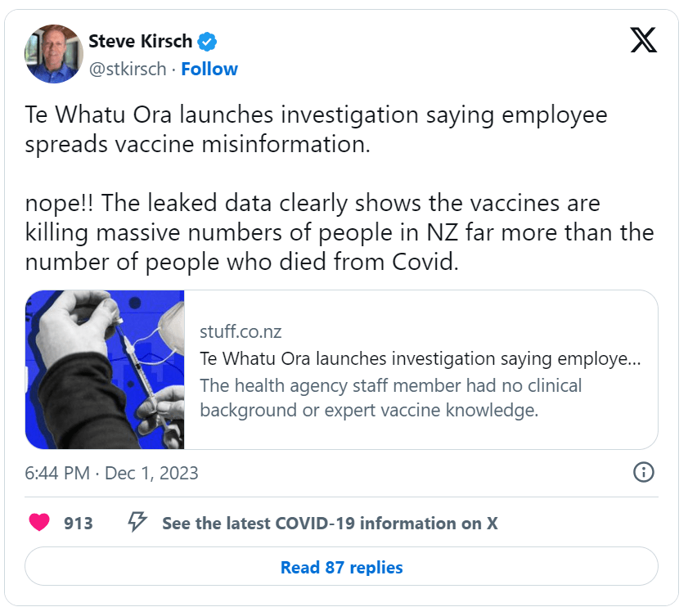Click the Dec 1, 2023 date text
The image size is (688, 616).
151,473
